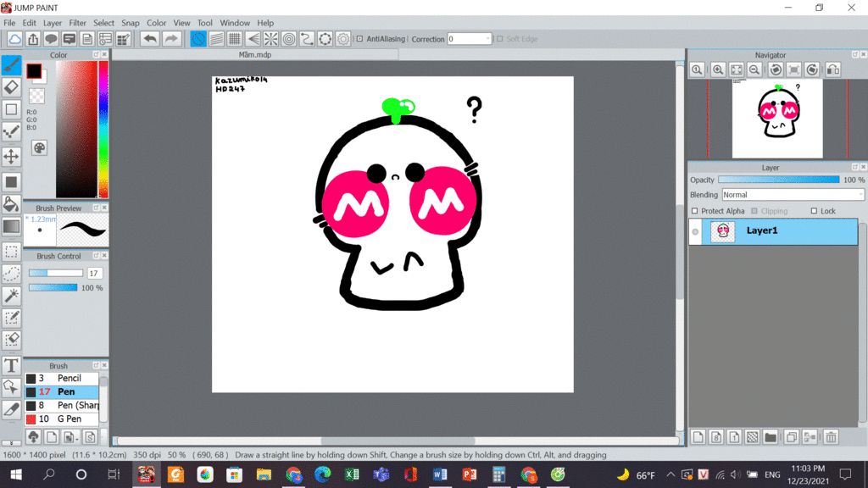Toggle the AntiAliasing checkbox

coord(359,39)
